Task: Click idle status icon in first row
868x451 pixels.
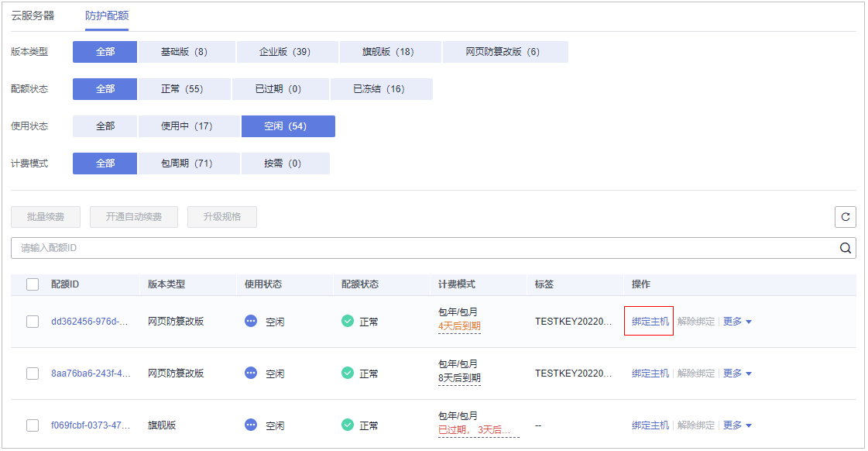Action: (x=251, y=321)
